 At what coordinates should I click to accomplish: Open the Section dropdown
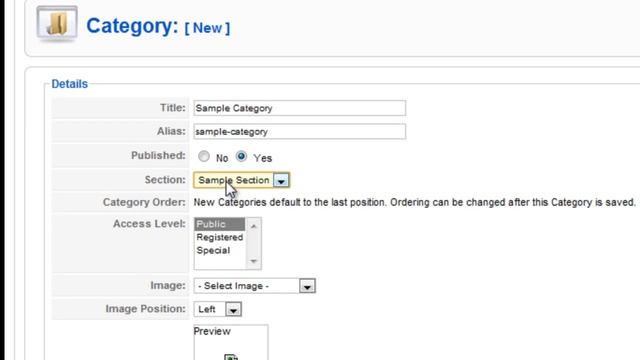click(x=242, y=180)
